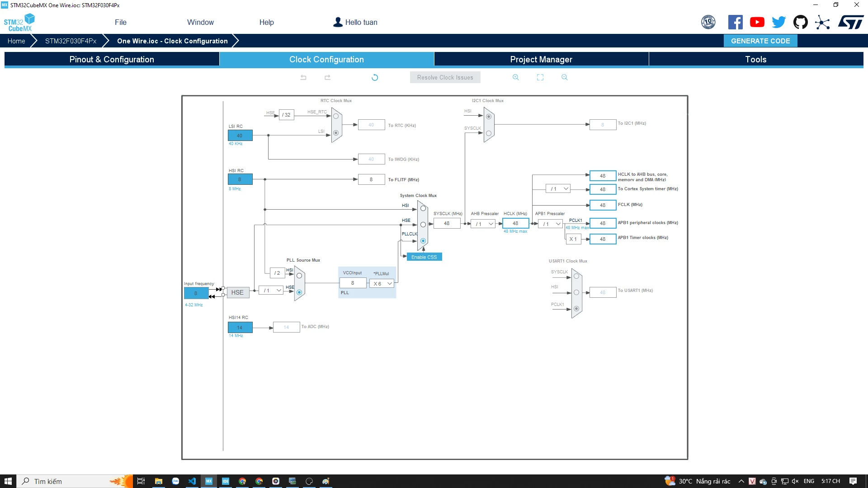Screen dimensions: 868x488
Task: Open the Window menu
Action: click(x=200, y=22)
